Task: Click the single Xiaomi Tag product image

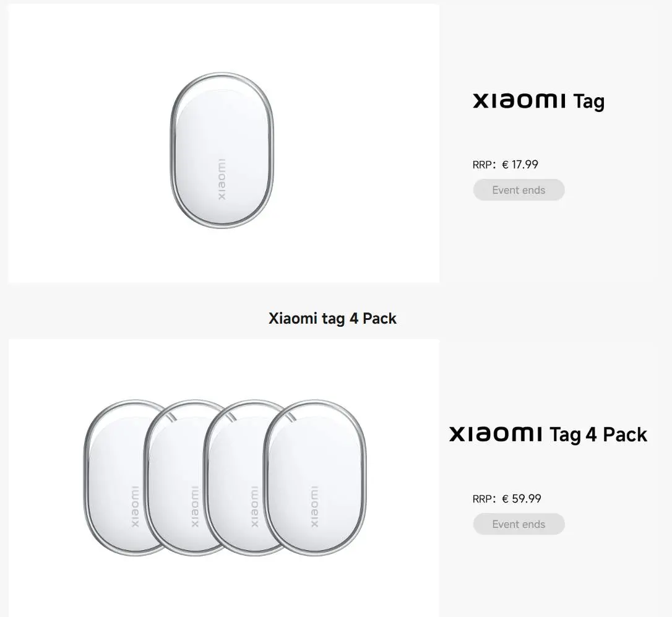Action: (221, 150)
